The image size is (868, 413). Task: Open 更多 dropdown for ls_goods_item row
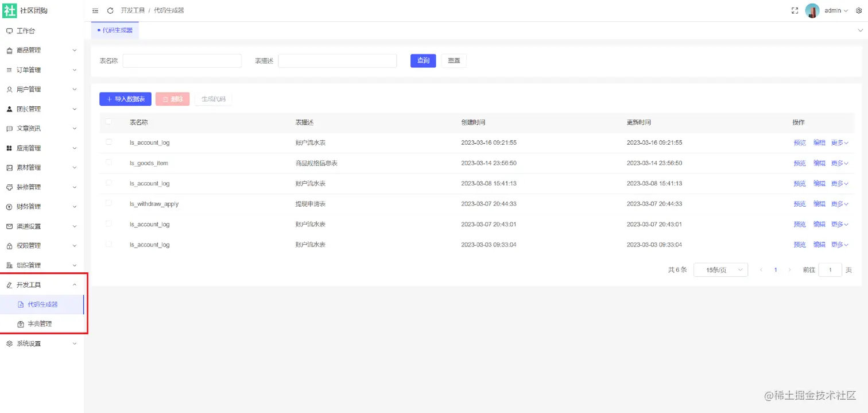(x=840, y=163)
